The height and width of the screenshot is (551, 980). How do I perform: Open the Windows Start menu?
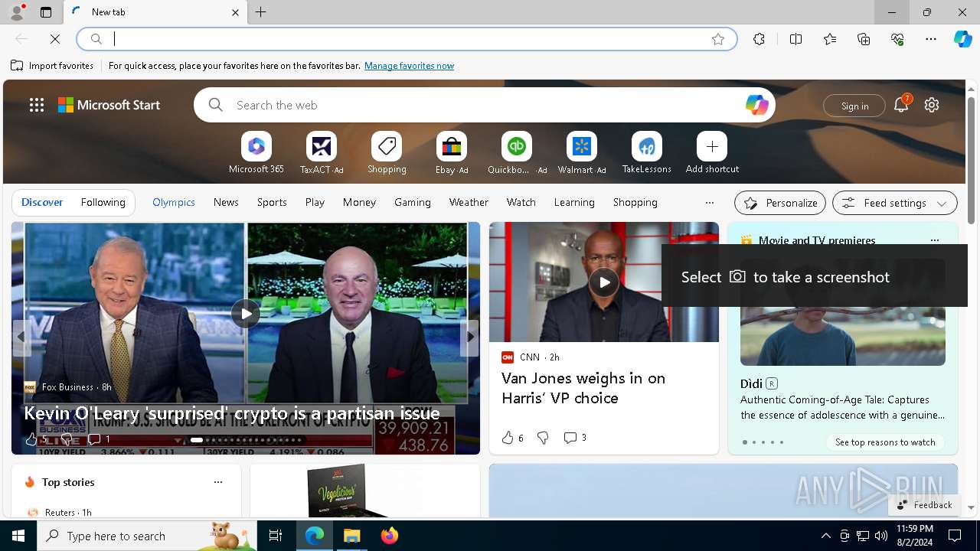pos(18,536)
